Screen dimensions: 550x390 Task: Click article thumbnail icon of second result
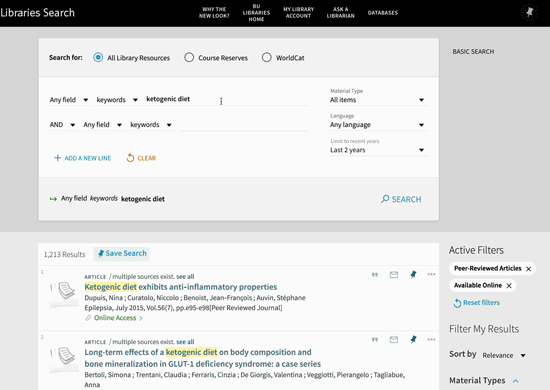tap(63, 359)
